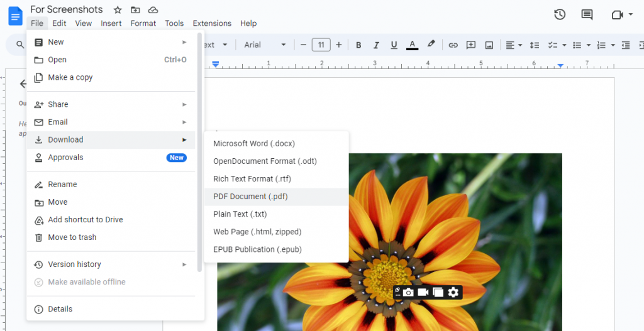Expand the meeting options dropdown arrow
Viewport: 644px width, 331px height.
tap(630, 15)
